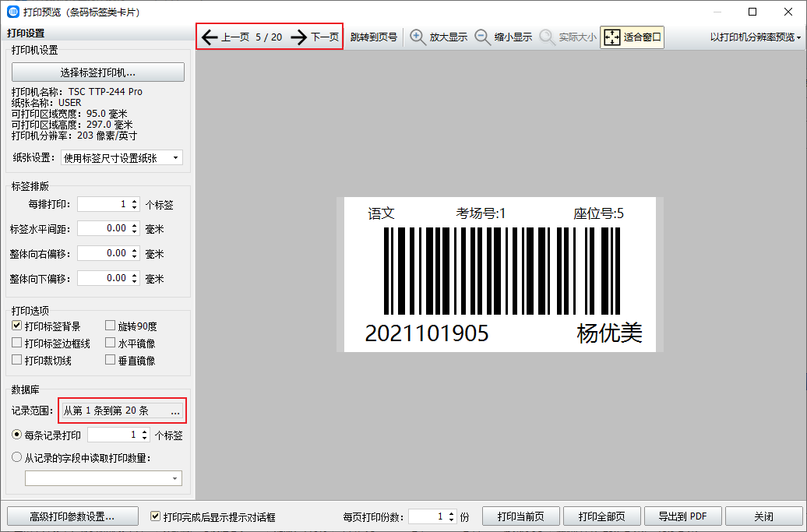Screen dimensions: 807x532
Task: Select read quantity from field radio
Action: pos(17,457)
